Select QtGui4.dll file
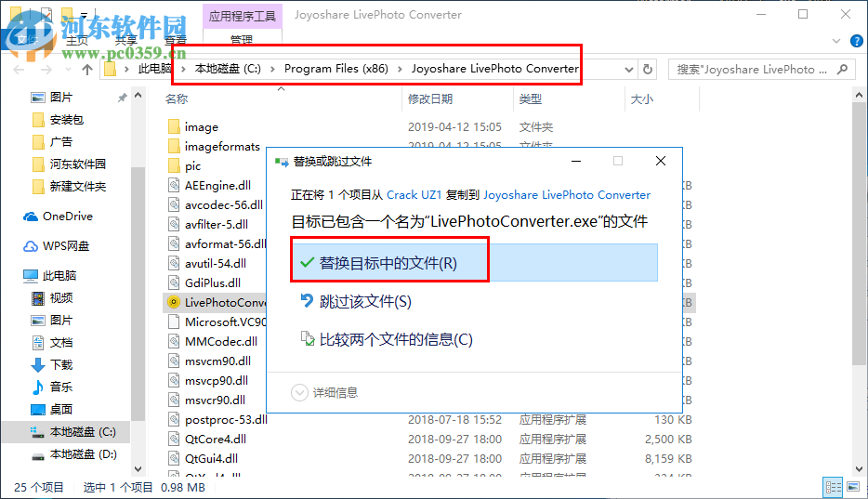Screen dimensions: 868x499 coord(212,458)
